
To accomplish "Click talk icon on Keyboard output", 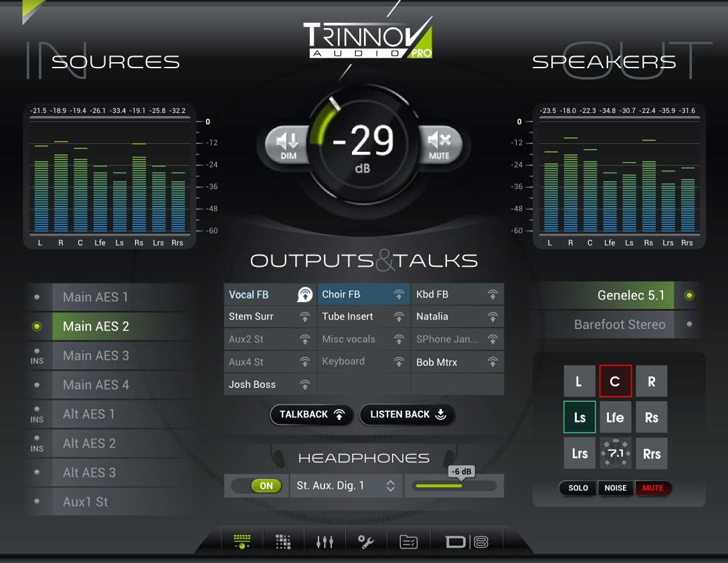I will (x=399, y=362).
